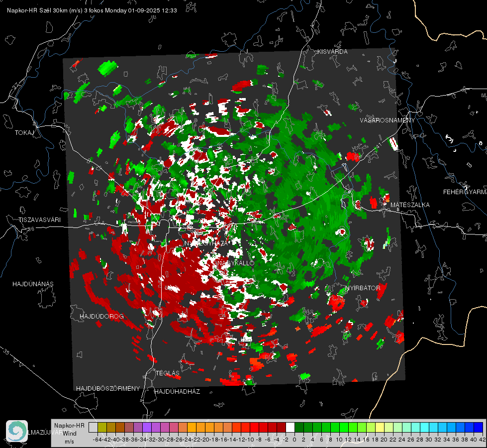This screenshot has width=487, height=448.
Task: Click the road number 36 near Tiszavasvári
Action: [x=31, y=229]
